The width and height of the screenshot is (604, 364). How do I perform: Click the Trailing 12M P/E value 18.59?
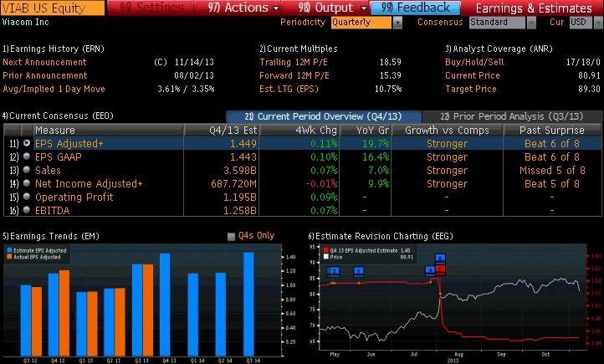pyautogui.click(x=390, y=62)
